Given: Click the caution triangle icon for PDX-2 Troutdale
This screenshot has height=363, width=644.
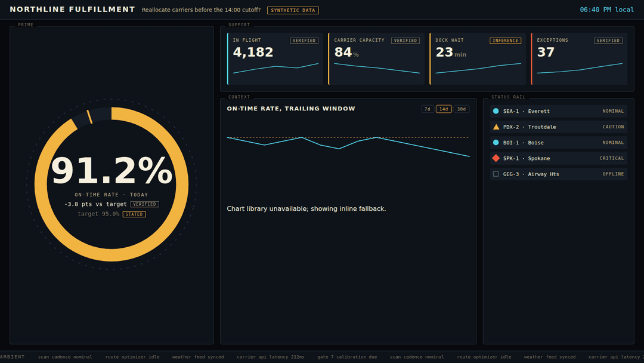Looking at the screenshot, I should pyautogui.click(x=496, y=127).
